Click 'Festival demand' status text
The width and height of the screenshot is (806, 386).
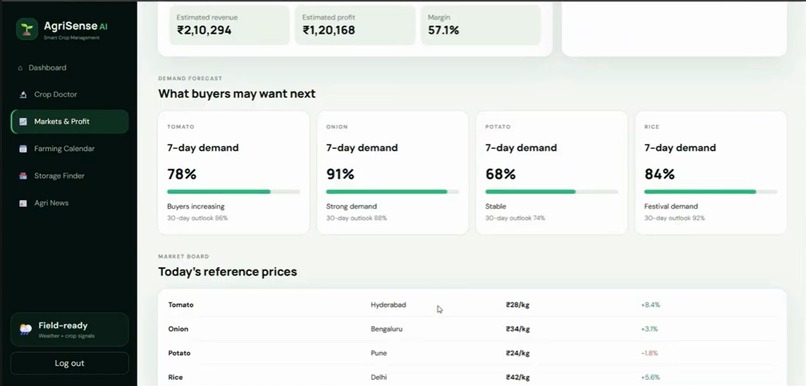(671, 207)
